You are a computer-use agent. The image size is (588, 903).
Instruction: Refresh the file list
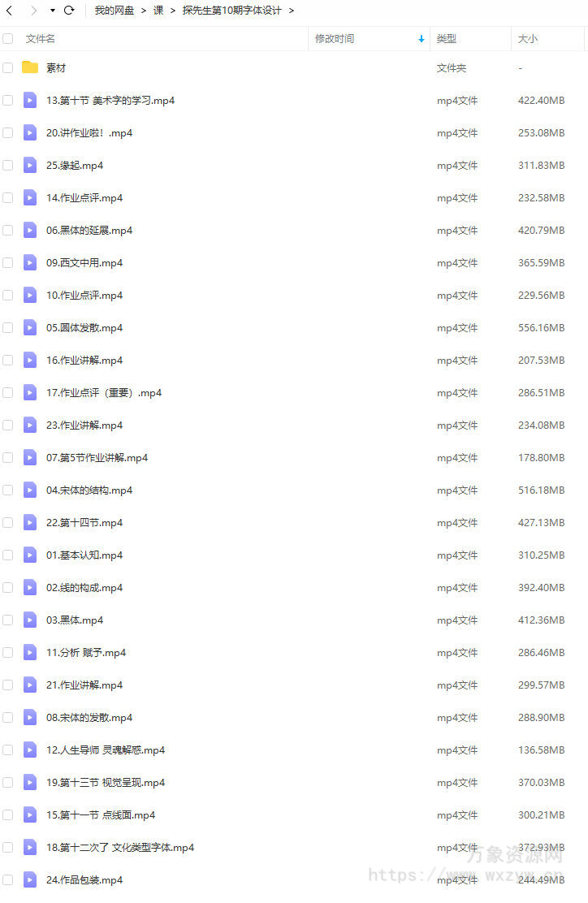tap(69, 11)
